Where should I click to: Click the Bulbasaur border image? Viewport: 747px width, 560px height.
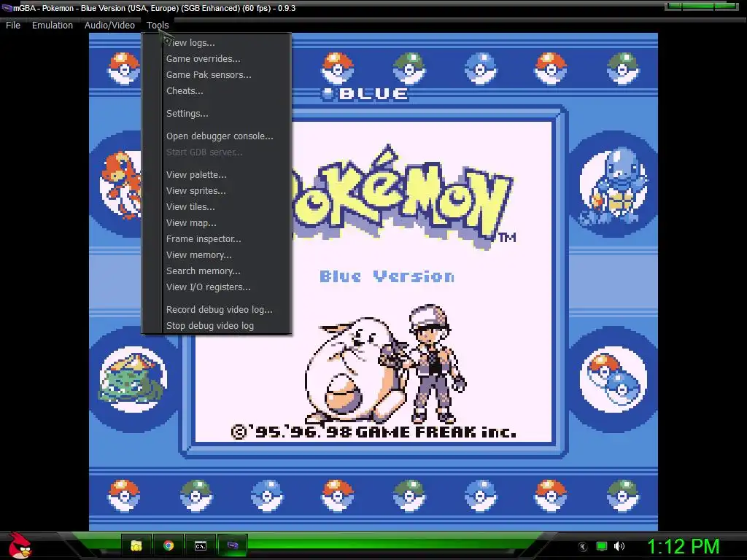click(133, 379)
